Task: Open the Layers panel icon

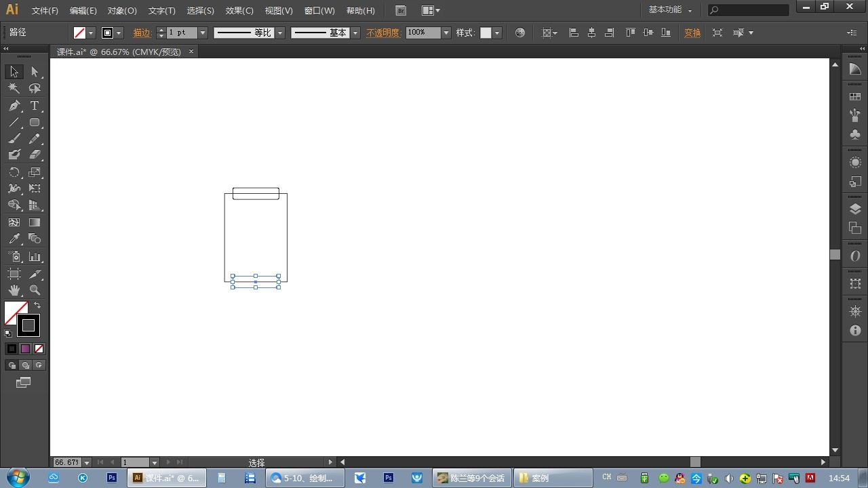Action: [855, 209]
